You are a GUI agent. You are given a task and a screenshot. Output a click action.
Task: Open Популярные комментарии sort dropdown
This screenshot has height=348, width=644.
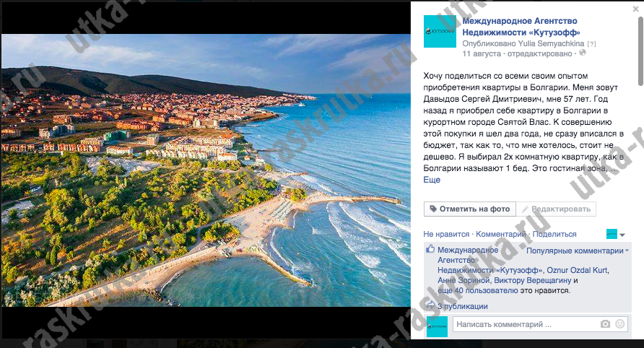click(x=577, y=251)
